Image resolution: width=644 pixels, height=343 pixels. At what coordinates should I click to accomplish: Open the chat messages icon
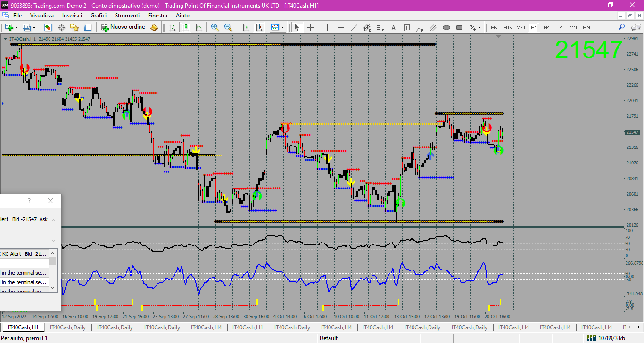click(x=635, y=27)
